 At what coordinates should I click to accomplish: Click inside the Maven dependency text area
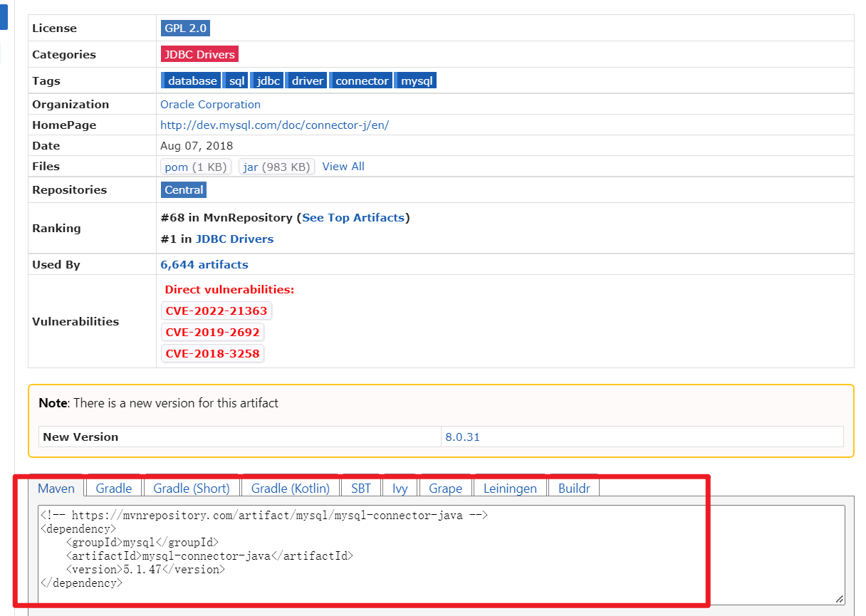(442, 555)
